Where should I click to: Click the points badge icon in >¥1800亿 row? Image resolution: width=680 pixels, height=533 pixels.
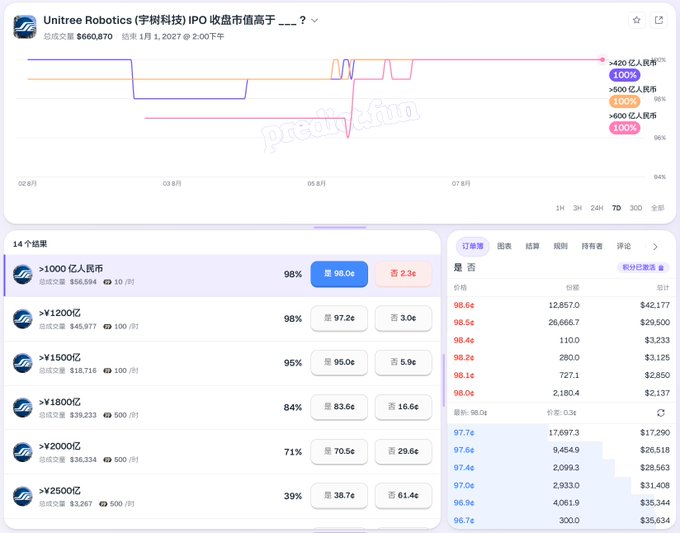coord(107,415)
